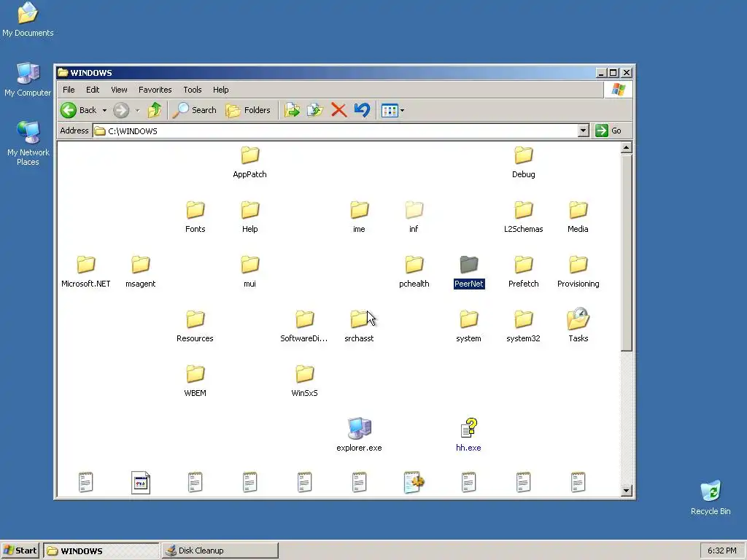The width and height of the screenshot is (747, 560).
Task: Open the Views button menu
Action: (x=392, y=111)
